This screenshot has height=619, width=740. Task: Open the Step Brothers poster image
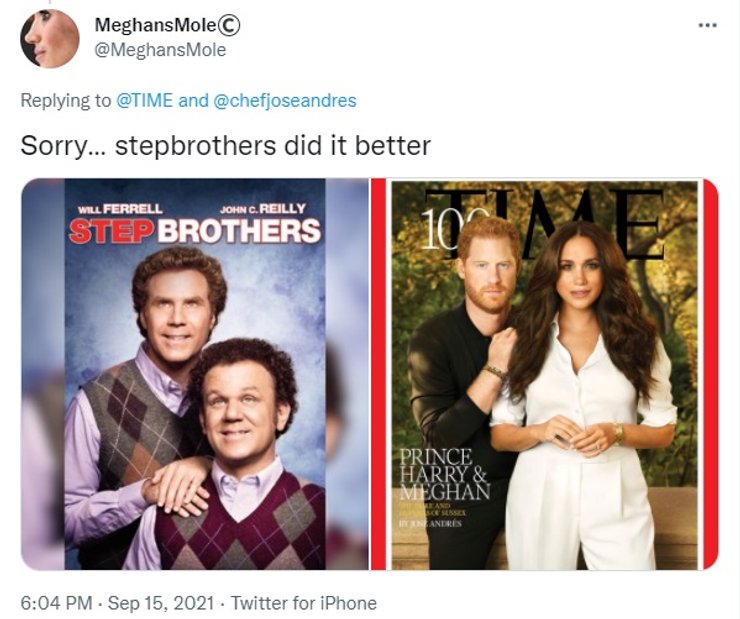[x=195, y=374]
